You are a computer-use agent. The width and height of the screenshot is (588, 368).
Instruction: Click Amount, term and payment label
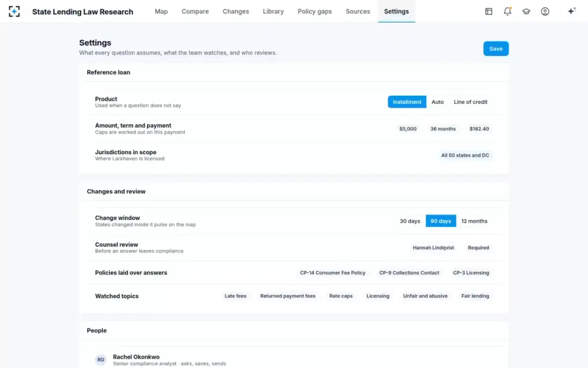pos(133,126)
